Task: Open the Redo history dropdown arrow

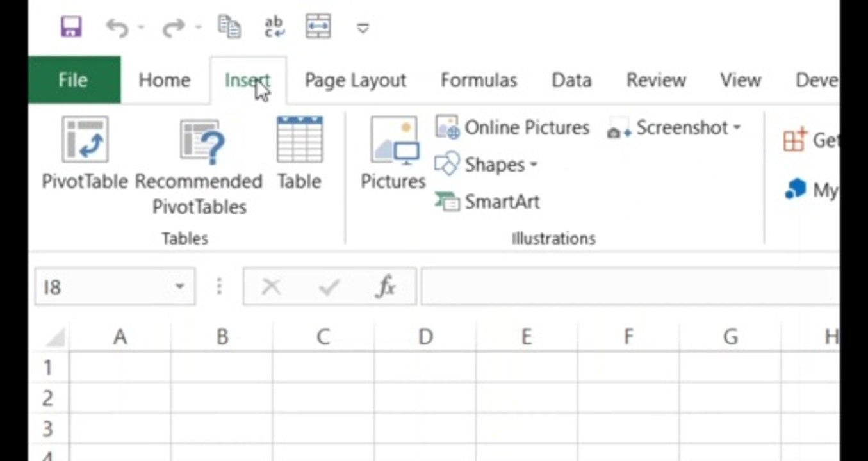Action: point(198,28)
